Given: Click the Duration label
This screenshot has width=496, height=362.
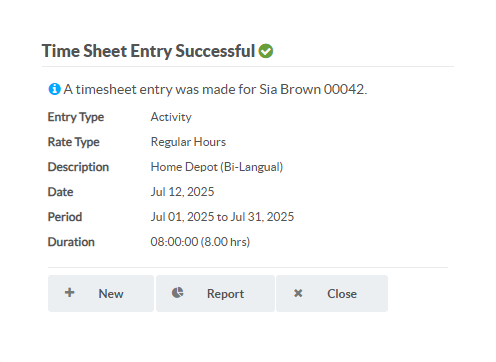Looking at the screenshot, I should [x=71, y=242].
